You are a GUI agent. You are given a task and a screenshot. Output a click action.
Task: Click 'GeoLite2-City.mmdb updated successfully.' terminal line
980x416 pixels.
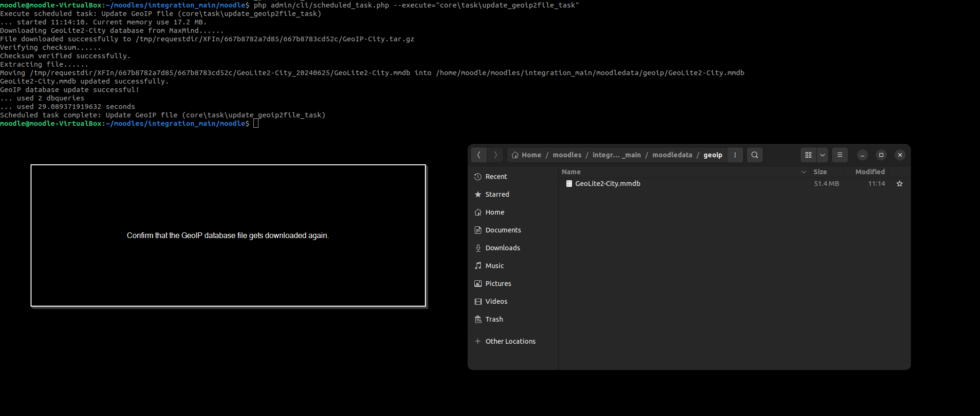click(84, 81)
